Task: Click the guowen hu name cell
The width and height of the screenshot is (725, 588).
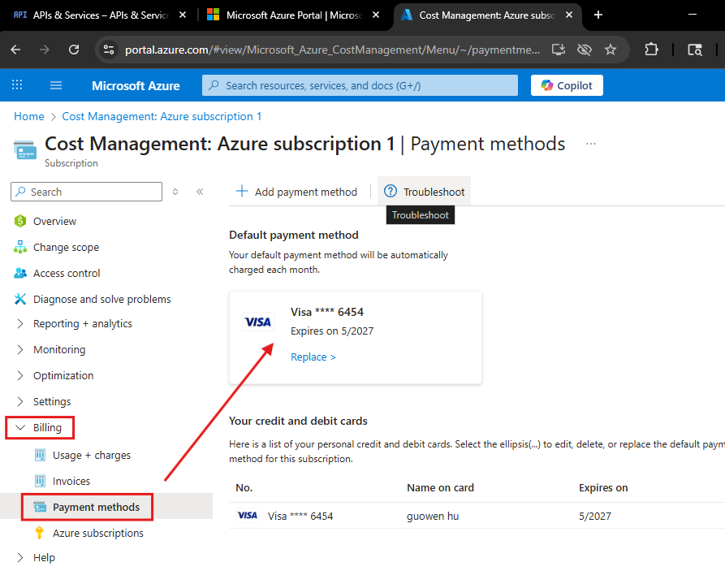Action: (433, 517)
